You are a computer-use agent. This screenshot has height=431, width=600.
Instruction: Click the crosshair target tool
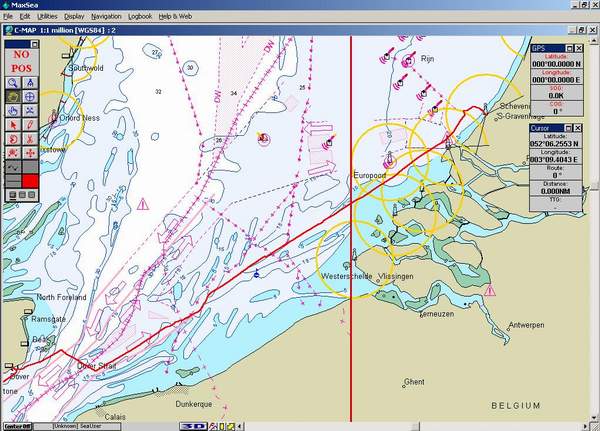(29, 97)
